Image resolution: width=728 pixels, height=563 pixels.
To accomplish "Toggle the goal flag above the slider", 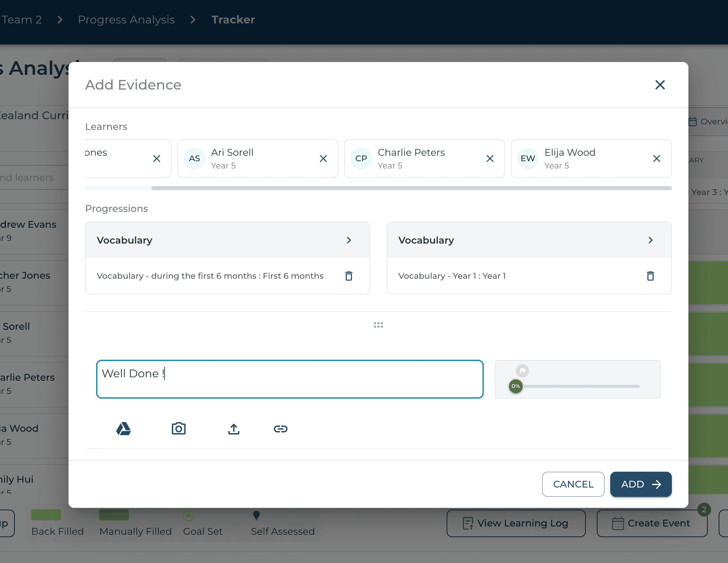I will click(522, 371).
